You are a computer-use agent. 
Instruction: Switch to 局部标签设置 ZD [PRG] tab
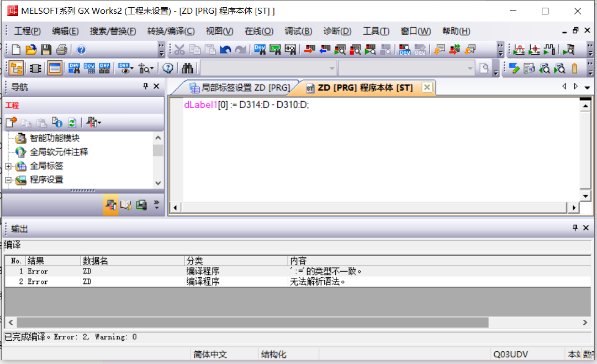click(240, 87)
